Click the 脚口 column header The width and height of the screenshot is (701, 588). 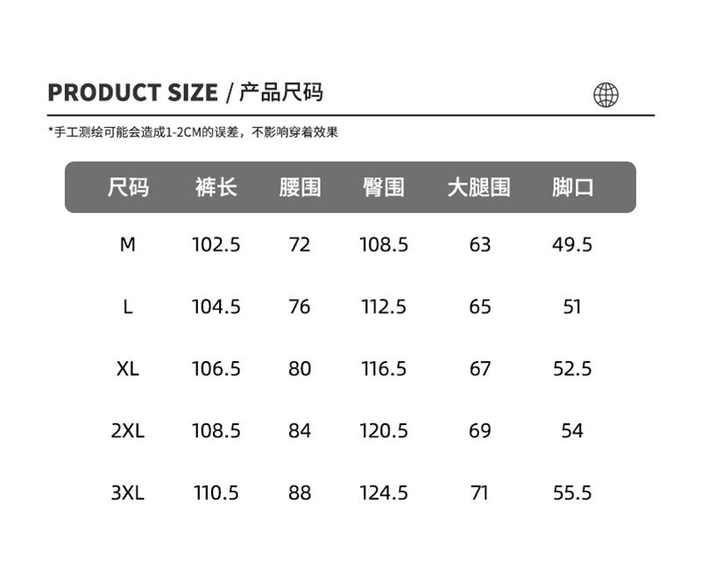[573, 187]
